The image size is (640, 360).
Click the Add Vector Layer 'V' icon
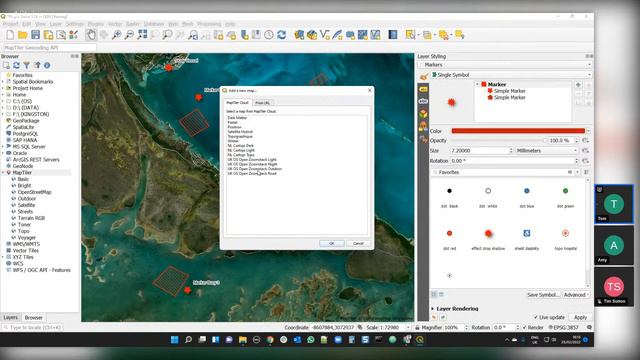coord(325,35)
